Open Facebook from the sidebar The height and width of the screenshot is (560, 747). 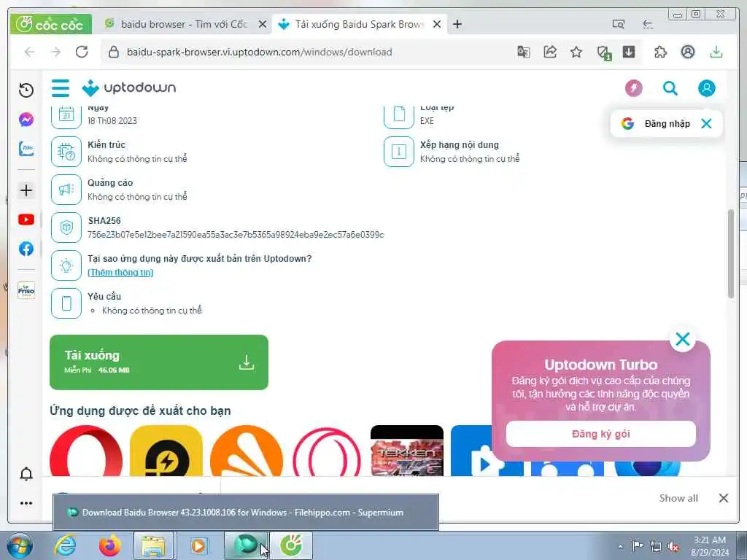click(x=26, y=249)
